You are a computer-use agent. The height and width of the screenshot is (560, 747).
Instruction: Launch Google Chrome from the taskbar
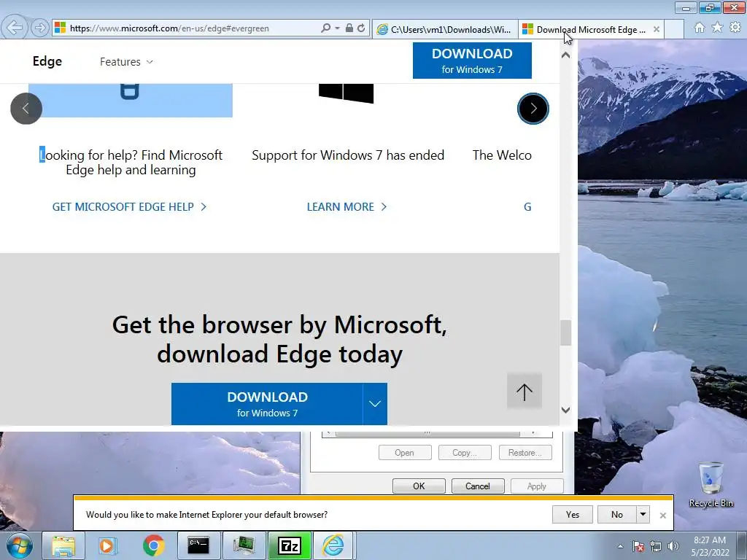pyautogui.click(x=153, y=545)
